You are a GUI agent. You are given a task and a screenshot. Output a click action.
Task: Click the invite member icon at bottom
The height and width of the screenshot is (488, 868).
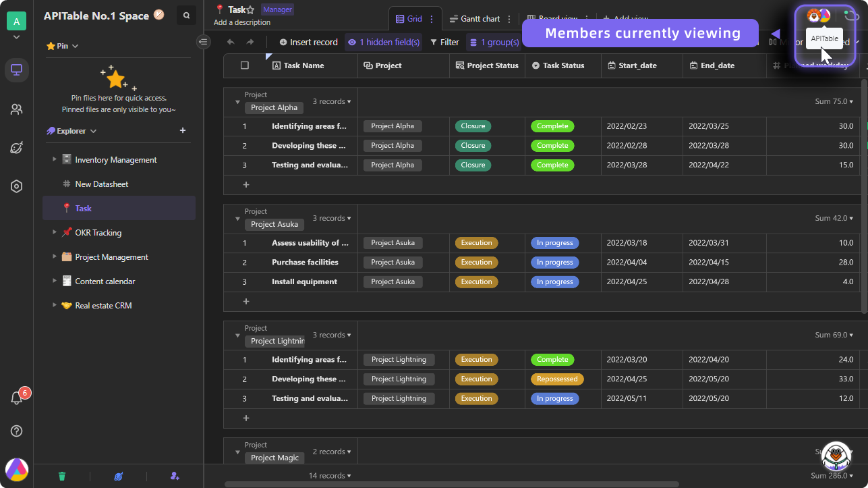coord(175,476)
